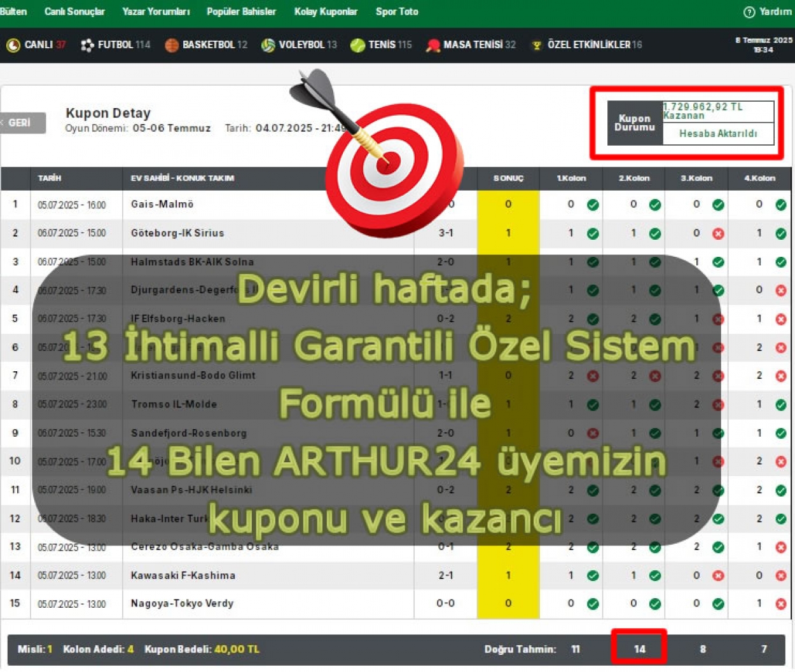Viewport: 795px width, 672px height.
Task: Click the Canlı live clock icon
Action: pos(13,45)
